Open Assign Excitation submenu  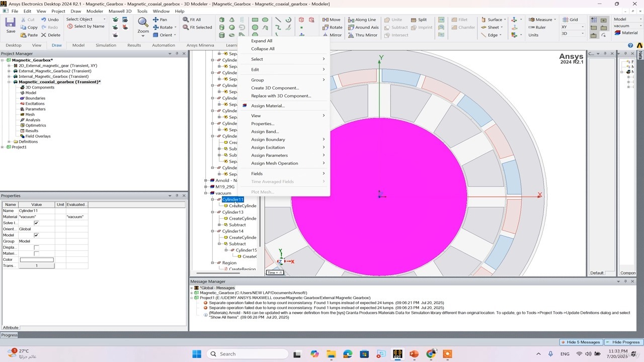coord(285,147)
